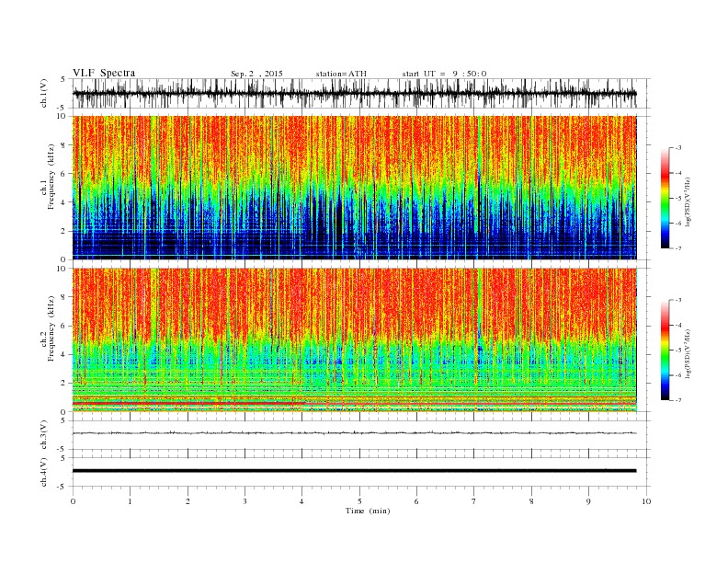Click inside the ch.2 spectrogram panel
This screenshot has height=563, width=728.
[x=354, y=339]
